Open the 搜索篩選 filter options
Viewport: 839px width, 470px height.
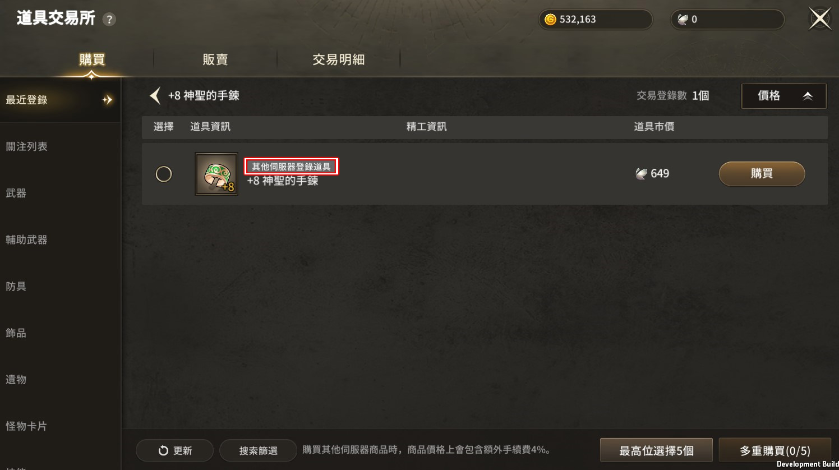tap(258, 451)
